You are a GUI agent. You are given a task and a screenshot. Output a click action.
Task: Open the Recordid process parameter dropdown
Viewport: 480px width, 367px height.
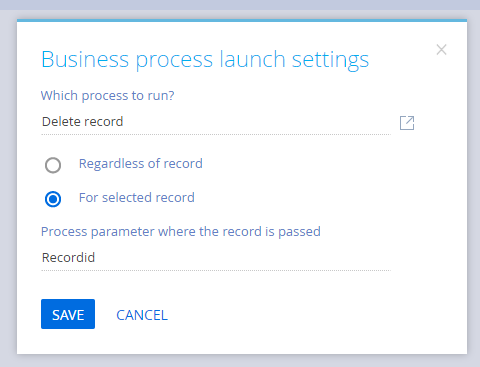(216, 258)
